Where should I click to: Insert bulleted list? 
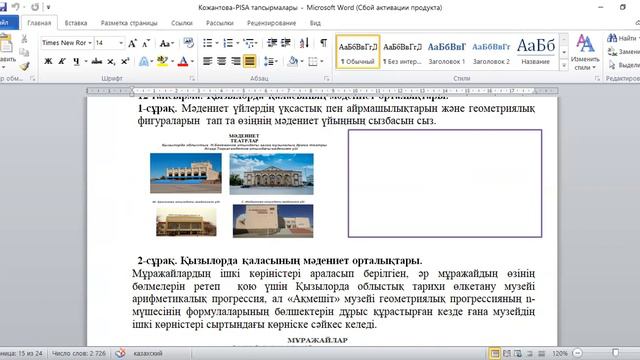(x=208, y=43)
